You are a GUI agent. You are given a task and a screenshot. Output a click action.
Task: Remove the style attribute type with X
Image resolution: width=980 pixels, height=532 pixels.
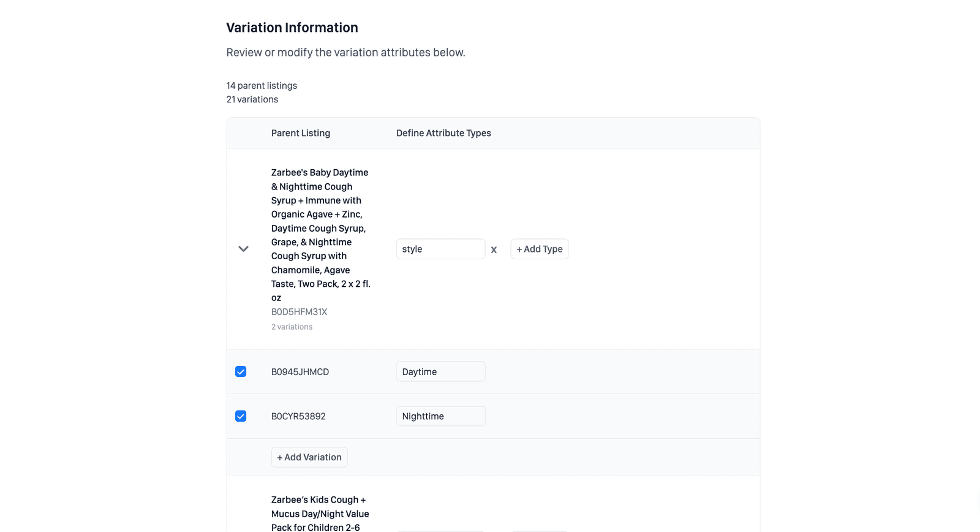[494, 249]
